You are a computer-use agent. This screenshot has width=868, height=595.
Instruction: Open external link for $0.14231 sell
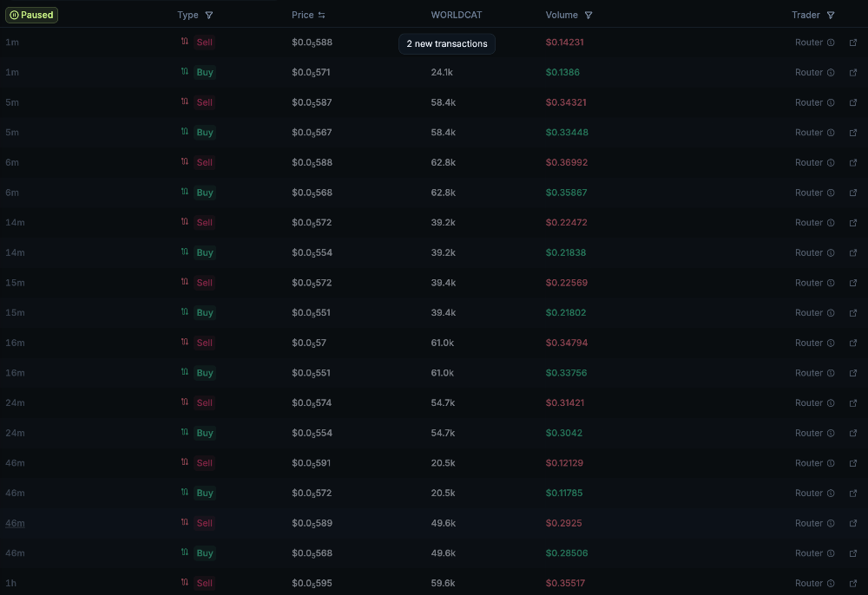click(x=853, y=42)
